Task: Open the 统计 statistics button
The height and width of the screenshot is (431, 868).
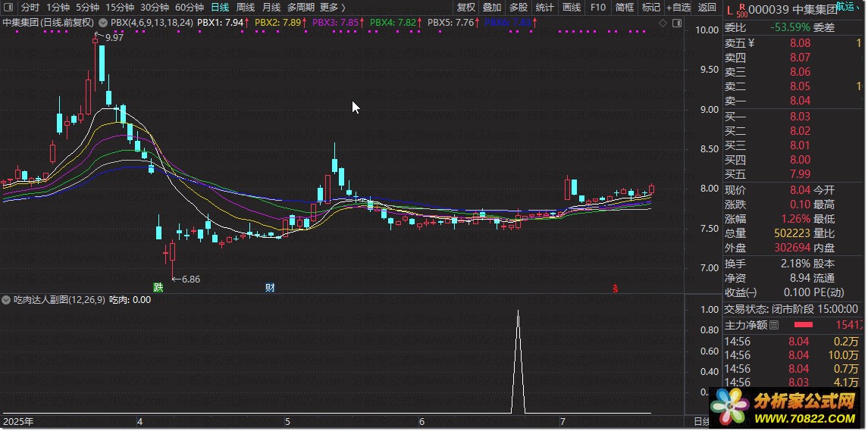Action: click(545, 7)
